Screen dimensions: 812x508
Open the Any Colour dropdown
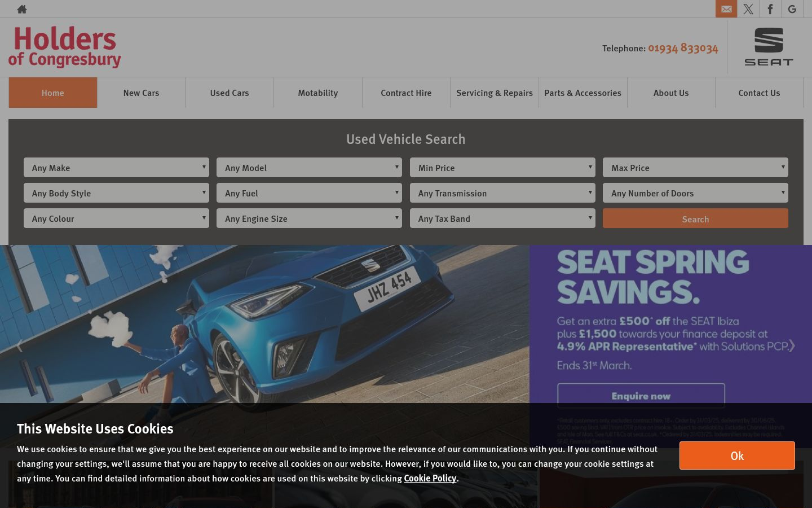[x=116, y=218]
